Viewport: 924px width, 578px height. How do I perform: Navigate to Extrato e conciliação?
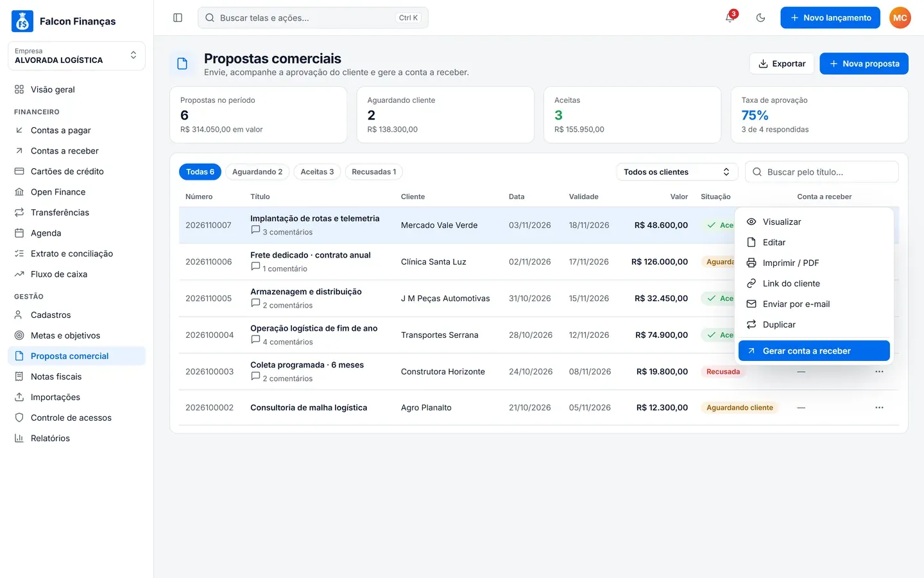[x=76, y=254]
